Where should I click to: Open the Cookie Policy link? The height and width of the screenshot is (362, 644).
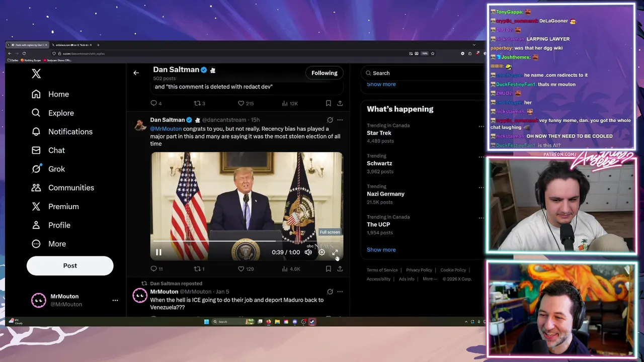pos(453,270)
